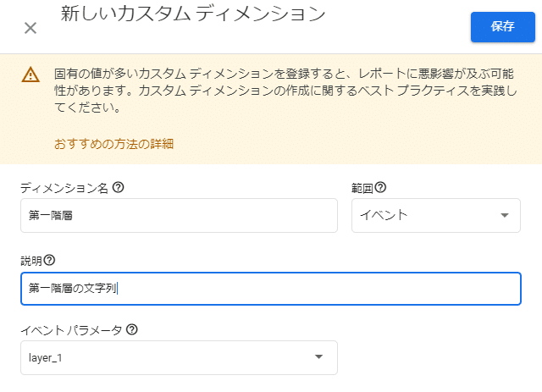Image resolution: width=542 pixels, height=392 pixels.
Task: Click help icon beside イベント パラメータ
Action: click(x=132, y=329)
